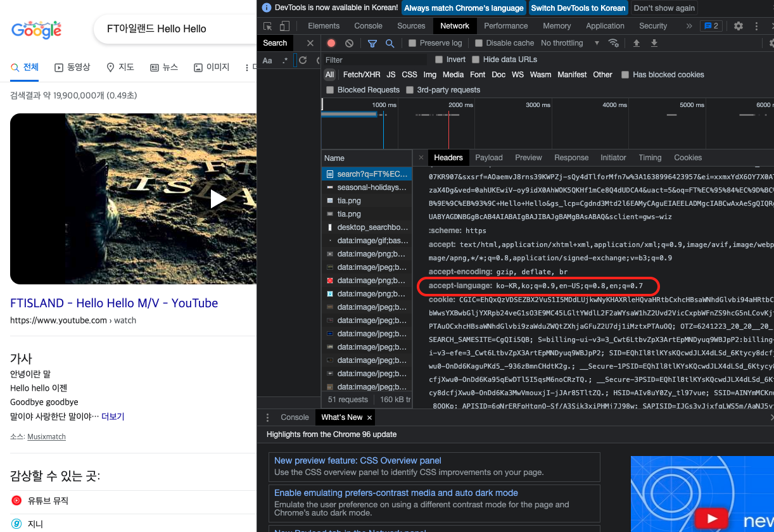Toggle the device toolbar icon
This screenshot has width=774, height=532.
coord(284,26)
